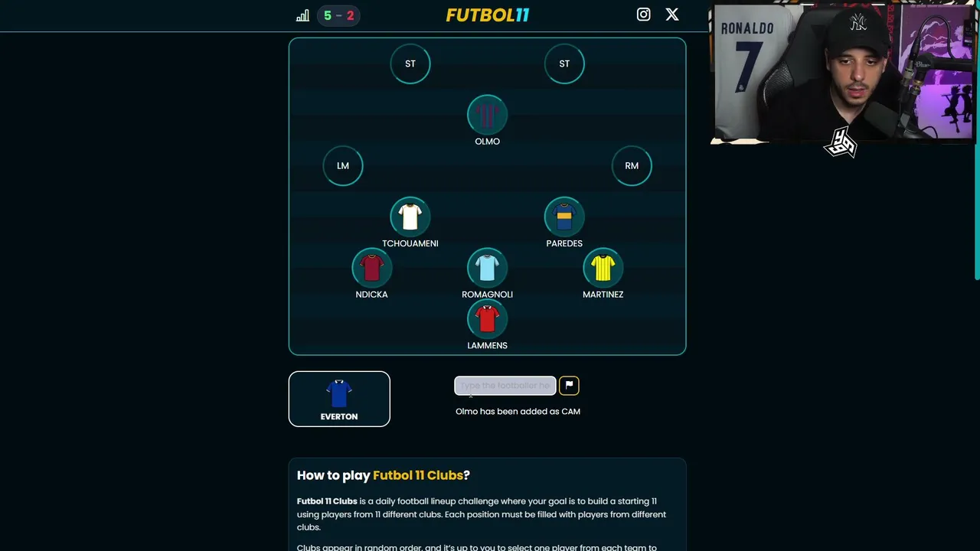Click Romagnoli's light blue jersey icon
Screen dimensions: 980x551
[487, 268]
